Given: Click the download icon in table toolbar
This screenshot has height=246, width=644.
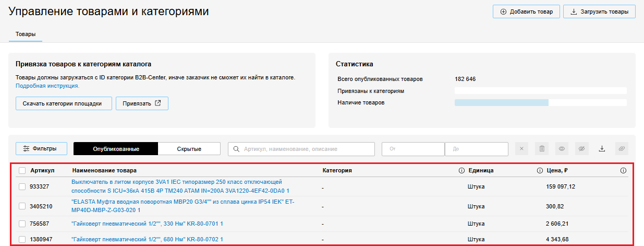Looking at the screenshot, I should click(602, 149).
